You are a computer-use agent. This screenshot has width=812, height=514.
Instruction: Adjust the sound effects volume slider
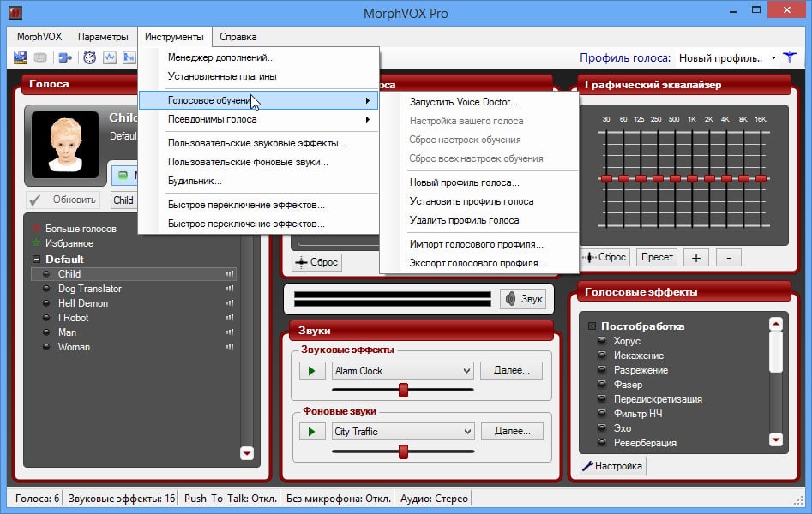coord(403,390)
